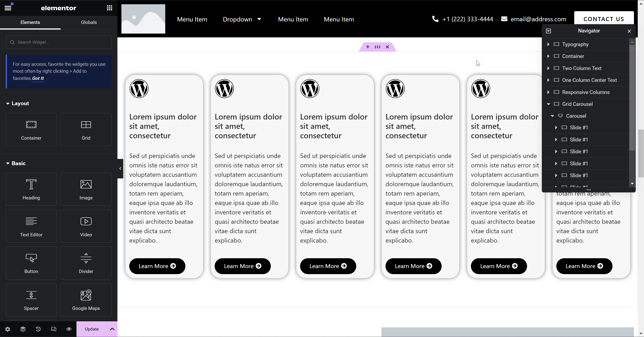Click the Update button
Screen dimensions: 644x337
click(91, 329)
